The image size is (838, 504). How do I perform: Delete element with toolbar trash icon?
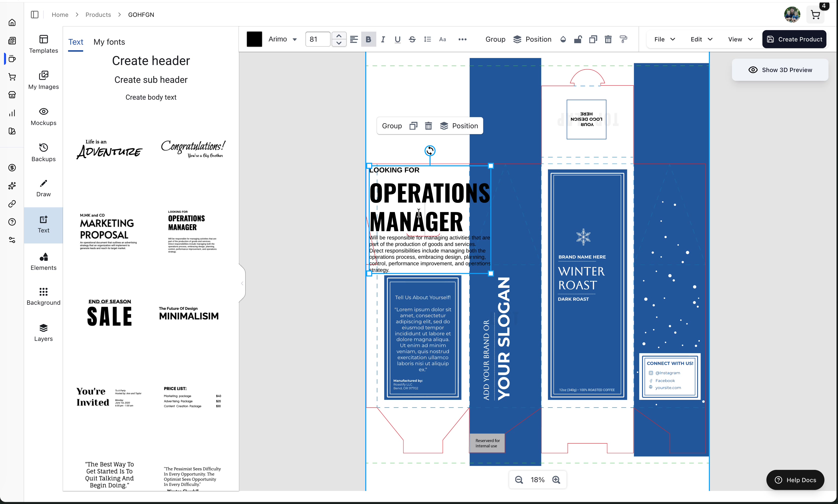click(x=608, y=39)
